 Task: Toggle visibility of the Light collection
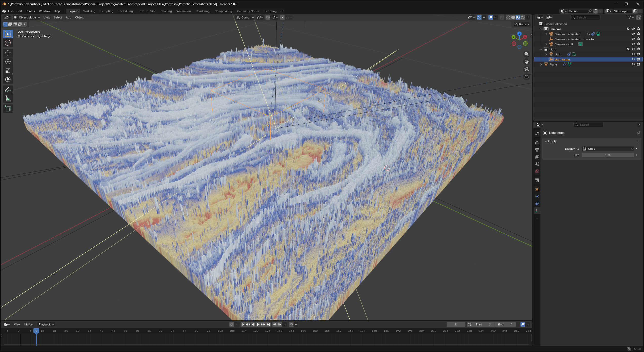633,49
